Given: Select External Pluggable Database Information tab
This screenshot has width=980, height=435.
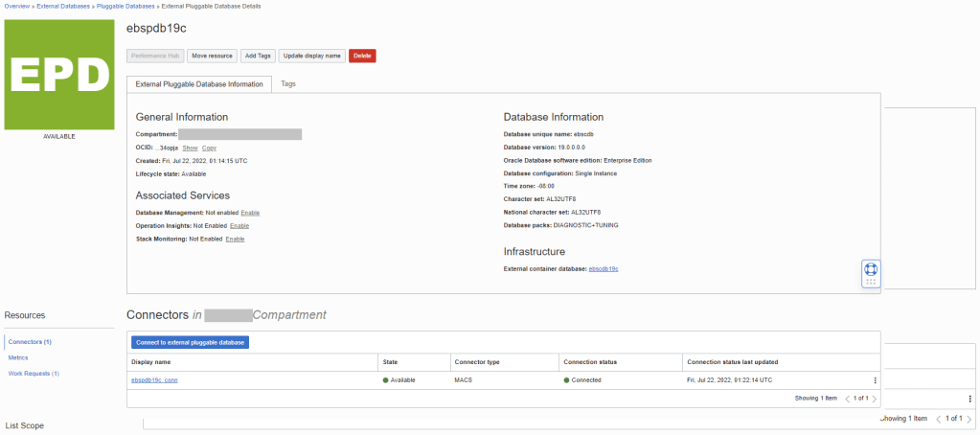Looking at the screenshot, I should tap(199, 84).
